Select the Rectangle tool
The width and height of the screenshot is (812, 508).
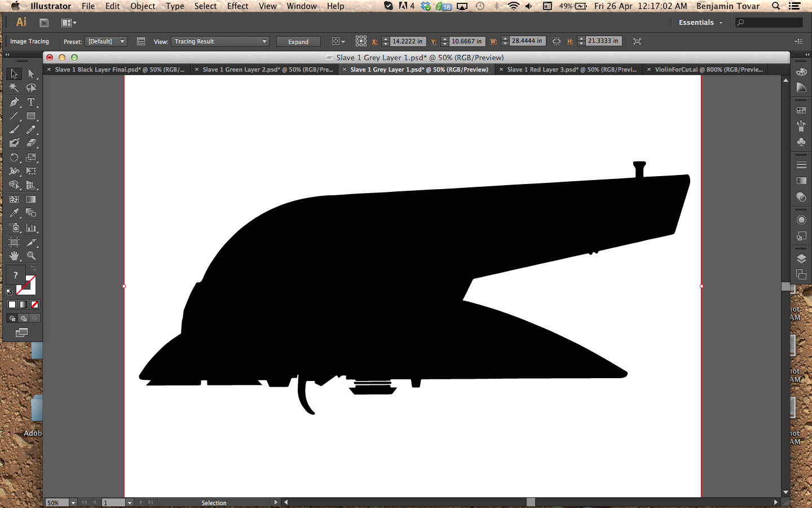click(x=31, y=116)
